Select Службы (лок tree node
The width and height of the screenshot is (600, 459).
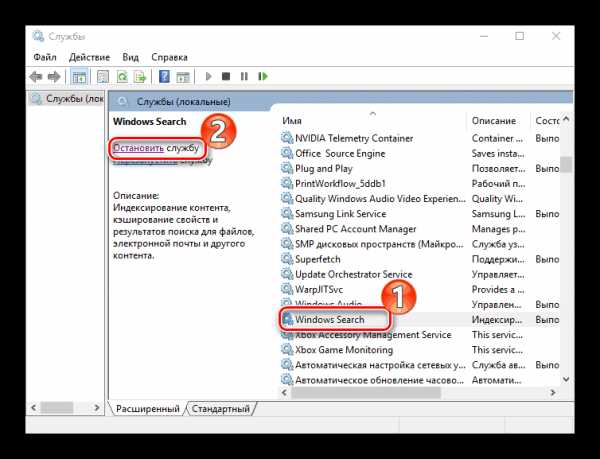[68, 99]
